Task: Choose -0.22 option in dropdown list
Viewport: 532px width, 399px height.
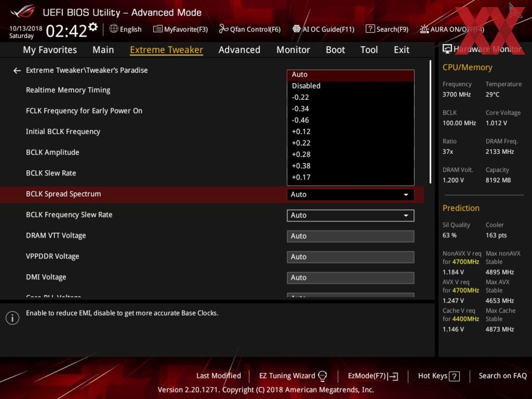Action: pos(350,97)
